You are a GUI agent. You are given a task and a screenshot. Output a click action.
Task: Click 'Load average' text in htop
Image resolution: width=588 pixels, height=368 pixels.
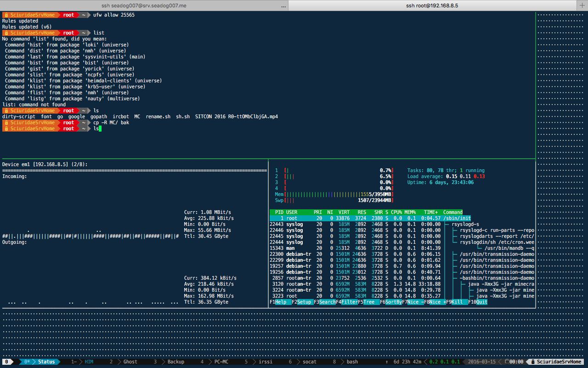tap(424, 177)
